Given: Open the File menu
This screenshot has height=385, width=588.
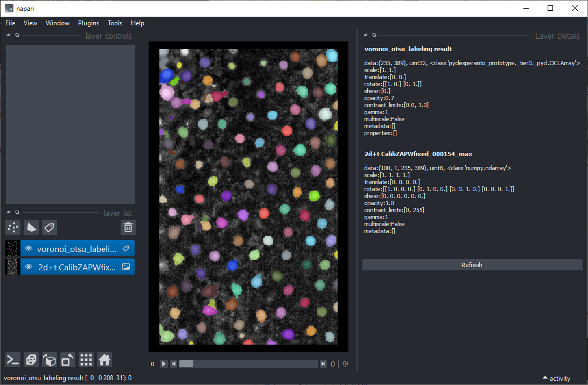Looking at the screenshot, I should 10,23.
